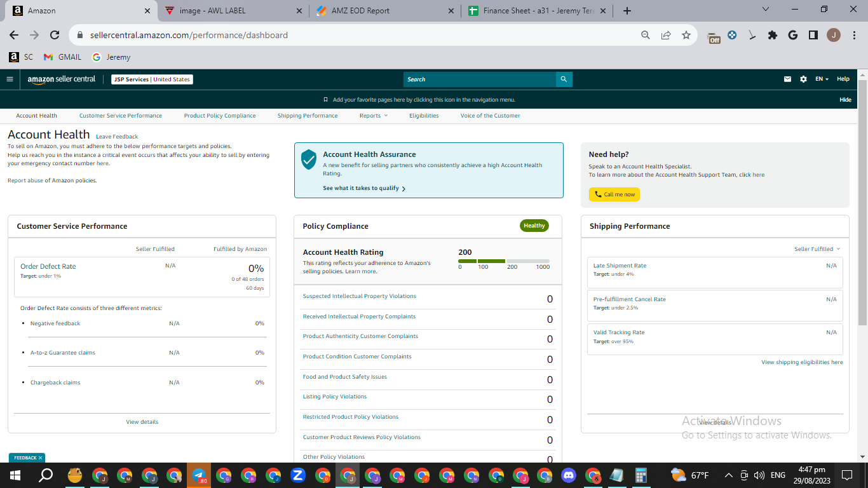Click the zoom magnifier icon in address bar

645,35
